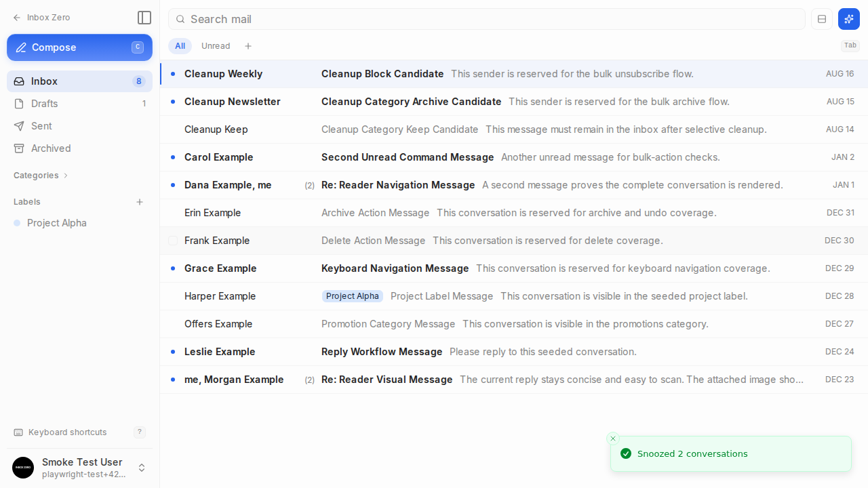Add a new inbox tab with the plus icon
868x488 pixels.
pos(248,46)
